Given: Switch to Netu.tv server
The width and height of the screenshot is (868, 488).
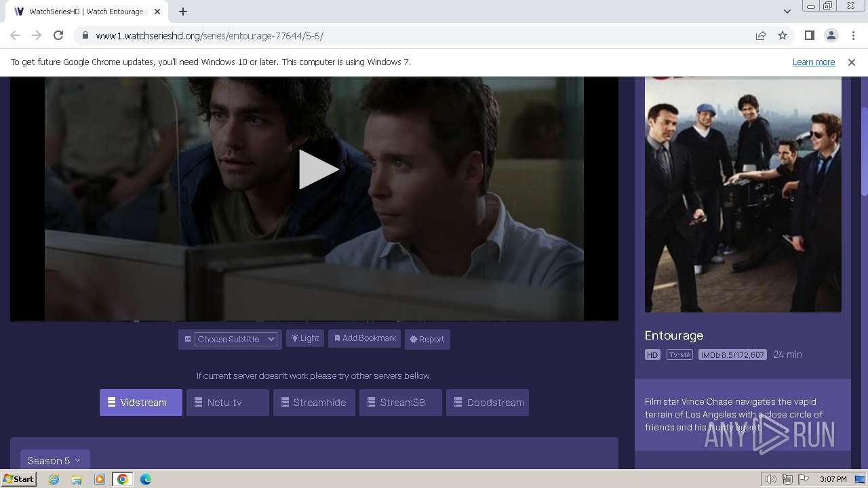Looking at the screenshot, I should coord(227,403).
